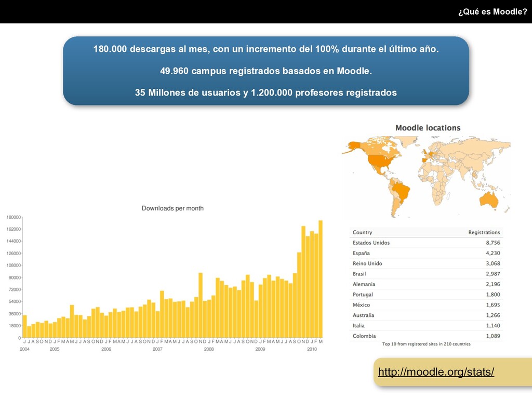Select the 'Portugal' country cell

coord(363,295)
